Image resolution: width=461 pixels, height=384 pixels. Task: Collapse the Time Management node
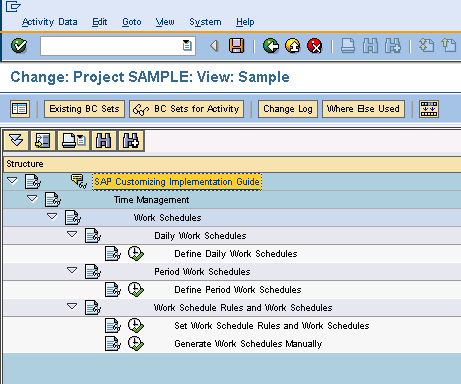[x=32, y=198]
